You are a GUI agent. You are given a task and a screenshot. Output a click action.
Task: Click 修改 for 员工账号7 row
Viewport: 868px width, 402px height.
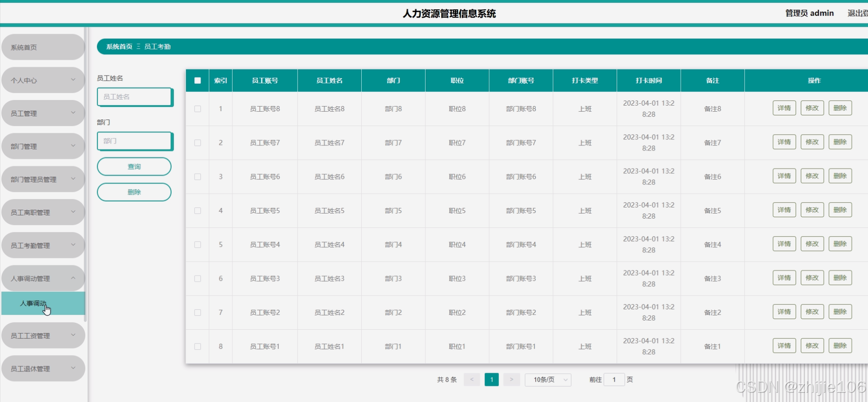click(812, 142)
